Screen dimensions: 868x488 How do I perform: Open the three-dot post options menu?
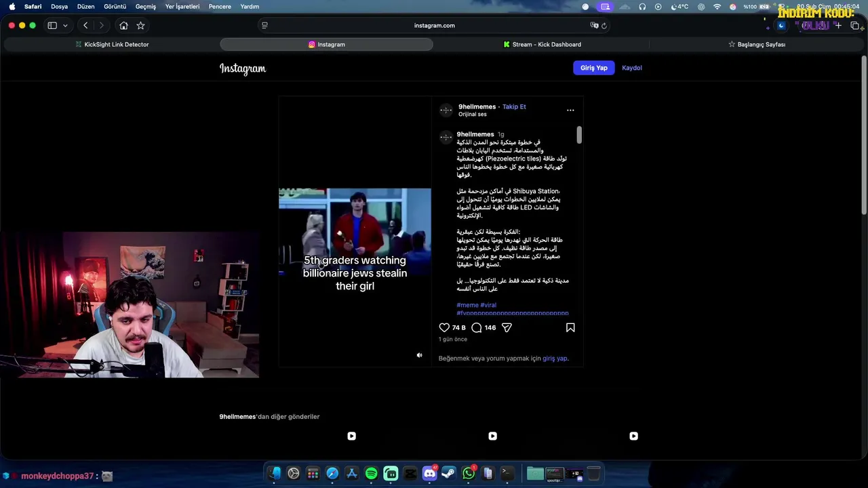[570, 110]
